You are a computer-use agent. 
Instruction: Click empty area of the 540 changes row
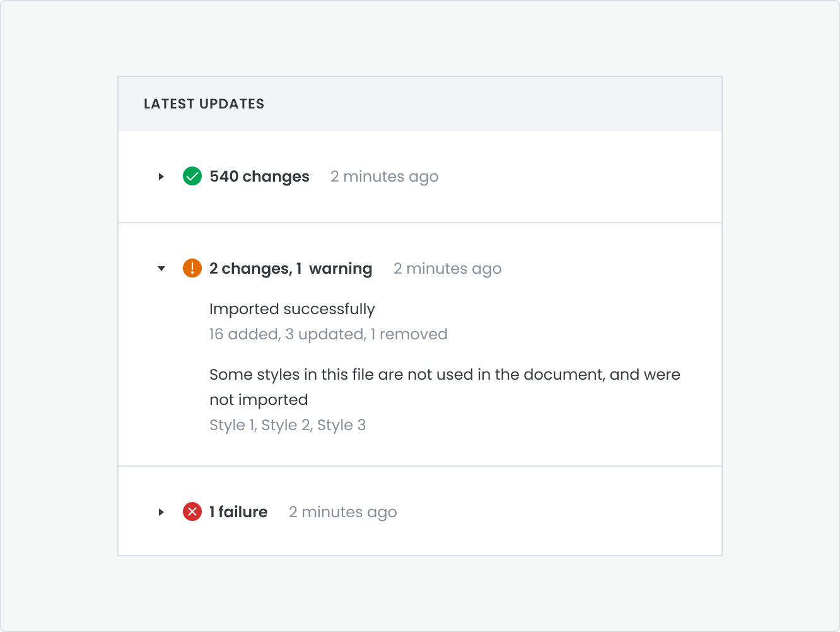(580, 177)
